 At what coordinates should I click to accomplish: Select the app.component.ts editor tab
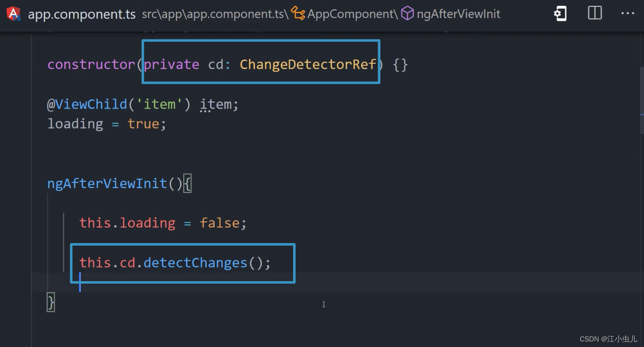[x=82, y=13]
